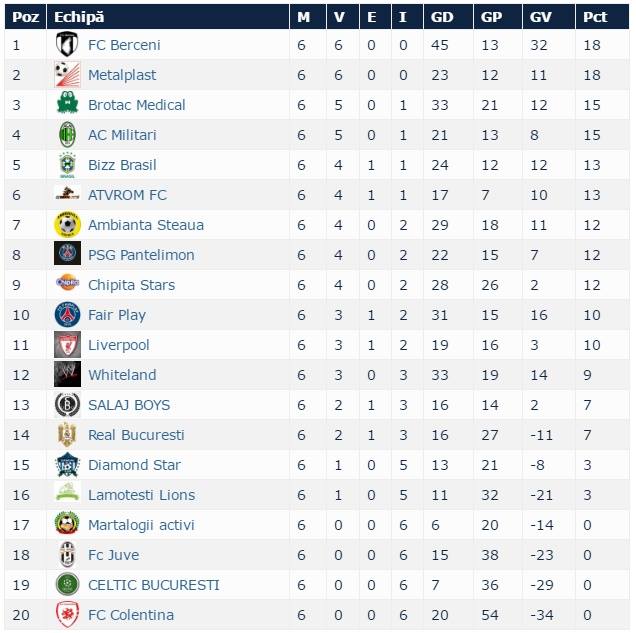The image size is (636, 633).
Task: Click the Metalplast team crest icon
Action: [x=67, y=74]
